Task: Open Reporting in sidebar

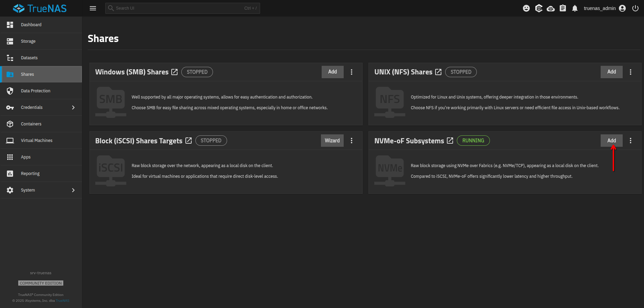Action: pyautogui.click(x=41, y=174)
